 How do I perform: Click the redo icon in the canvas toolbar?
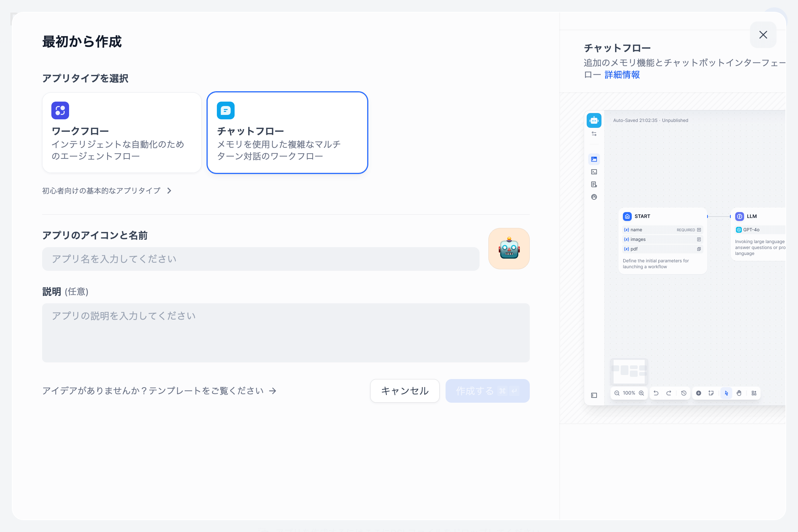(669, 393)
